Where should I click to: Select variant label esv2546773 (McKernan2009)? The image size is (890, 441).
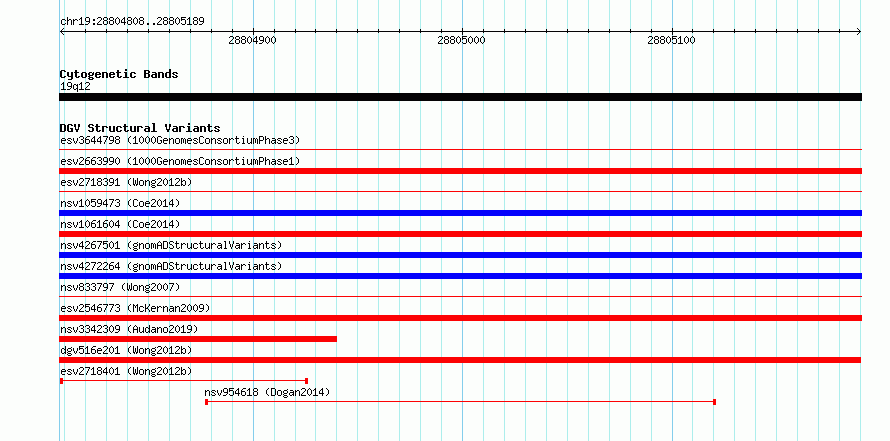point(135,308)
